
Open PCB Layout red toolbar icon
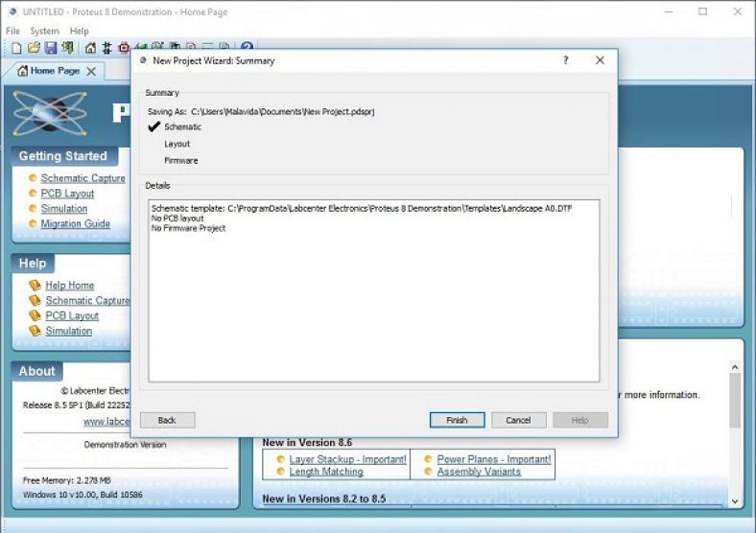point(124,48)
